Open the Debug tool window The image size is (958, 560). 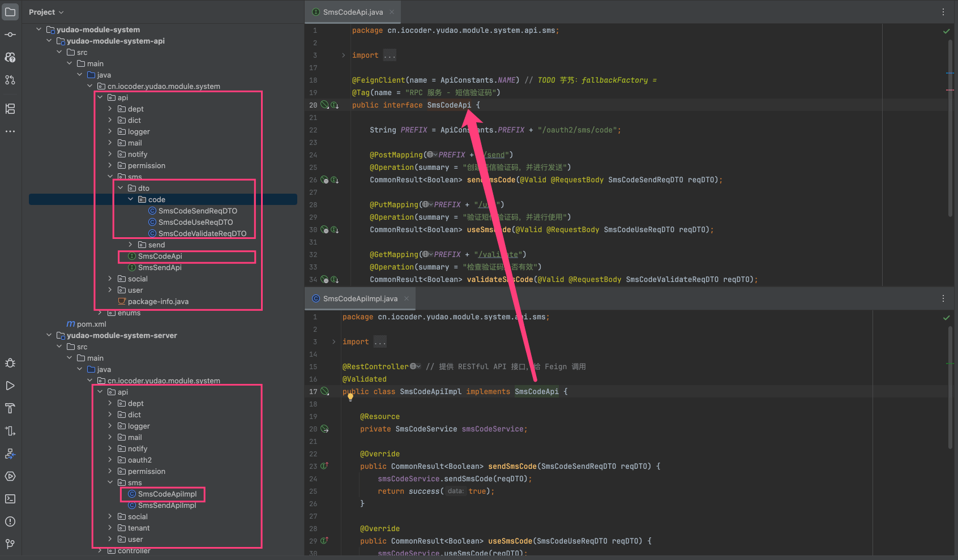pos(10,363)
